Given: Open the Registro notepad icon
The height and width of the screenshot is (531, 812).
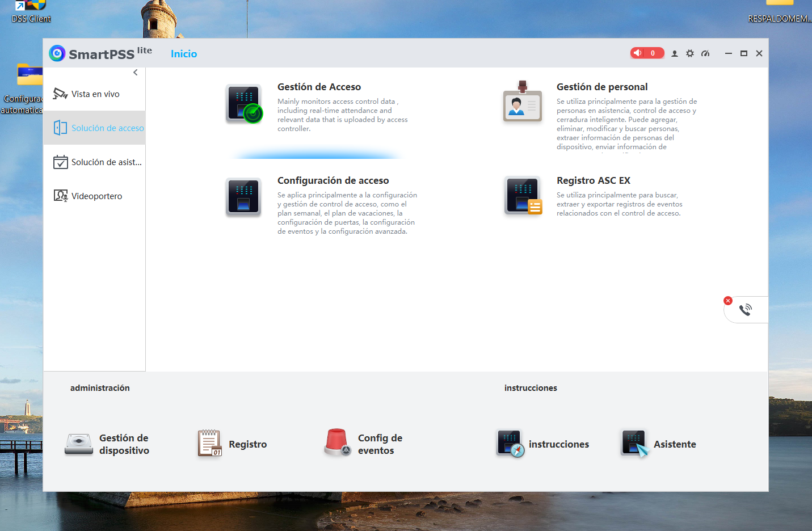Looking at the screenshot, I should [x=209, y=443].
